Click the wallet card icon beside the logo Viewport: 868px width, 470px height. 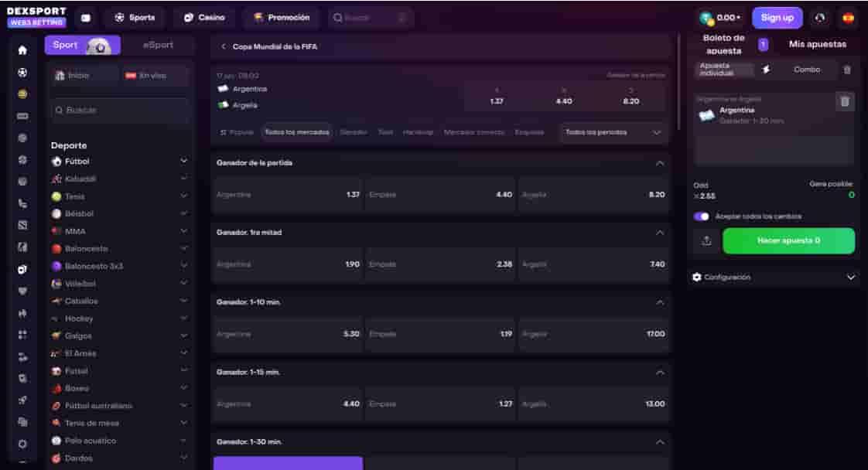point(86,18)
